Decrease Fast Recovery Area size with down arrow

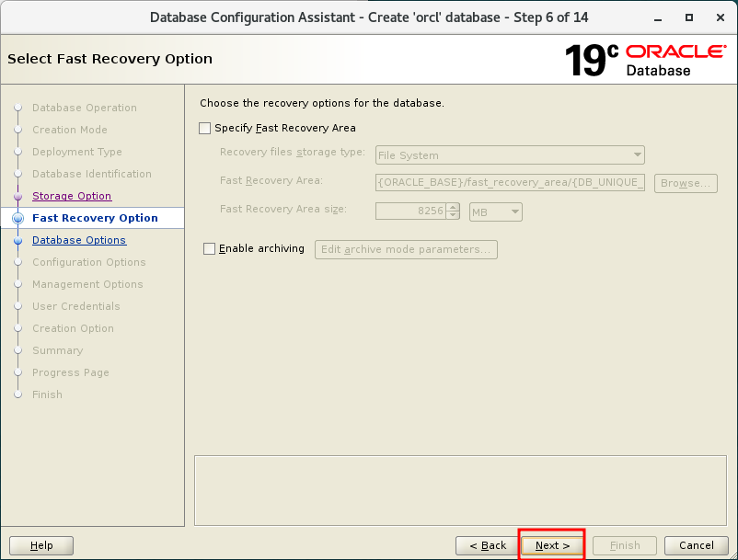[453, 215]
